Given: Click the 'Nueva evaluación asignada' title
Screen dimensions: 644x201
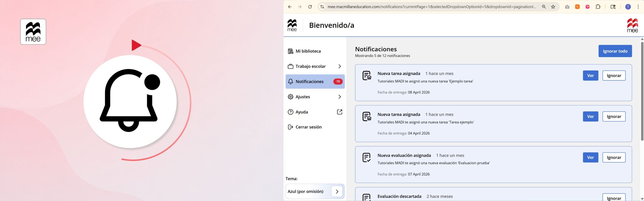Looking at the screenshot, I should click(404, 156).
